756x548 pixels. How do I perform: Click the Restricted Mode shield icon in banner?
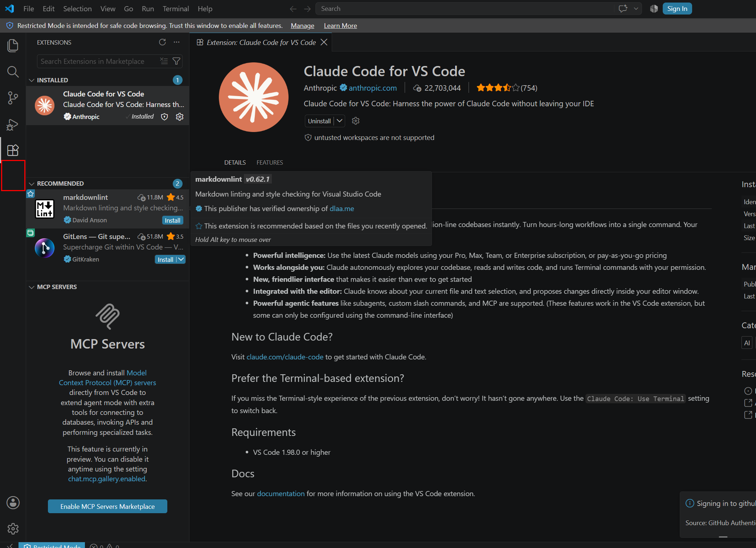coord(10,25)
